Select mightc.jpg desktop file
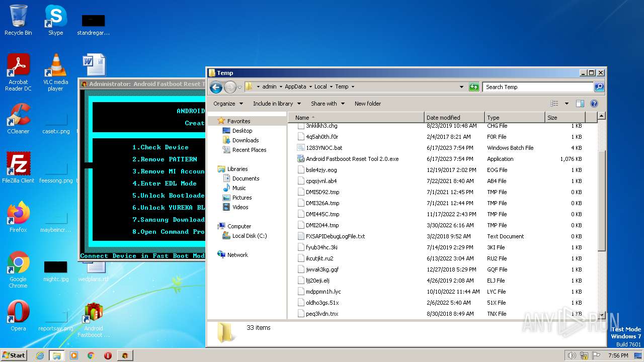Screen dimensions: 644x362 point(55,271)
